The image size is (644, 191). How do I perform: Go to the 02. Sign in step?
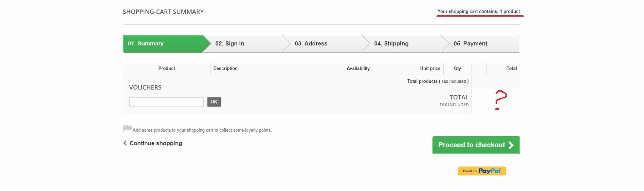tap(230, 44)
